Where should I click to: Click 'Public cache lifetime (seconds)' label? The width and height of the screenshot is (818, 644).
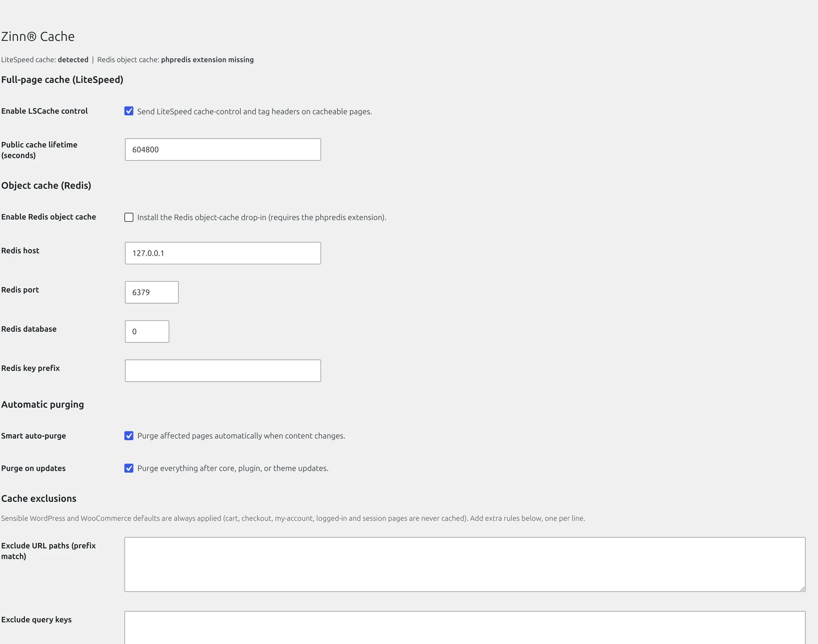39,150
